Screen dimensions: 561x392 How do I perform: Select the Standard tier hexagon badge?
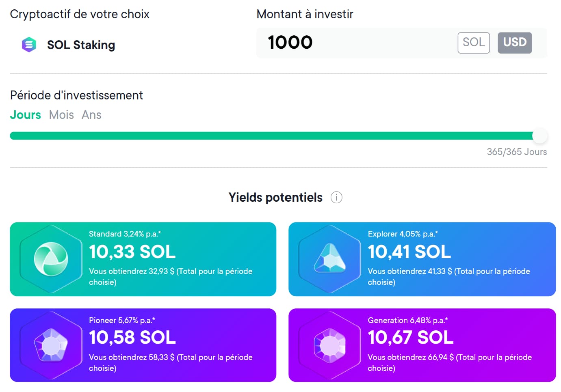(x=50, y=258)
